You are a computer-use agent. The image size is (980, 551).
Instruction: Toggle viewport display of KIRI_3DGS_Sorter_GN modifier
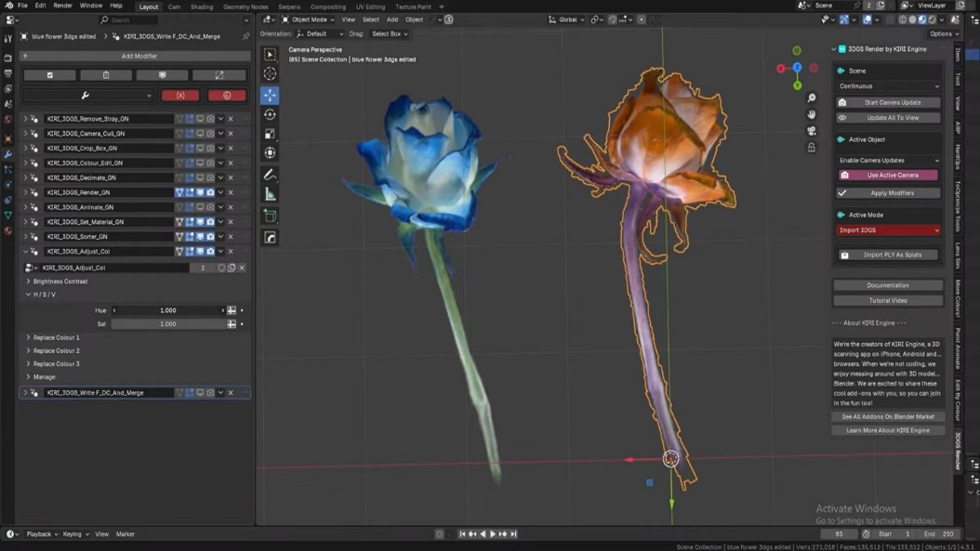[x=200, y=237]
